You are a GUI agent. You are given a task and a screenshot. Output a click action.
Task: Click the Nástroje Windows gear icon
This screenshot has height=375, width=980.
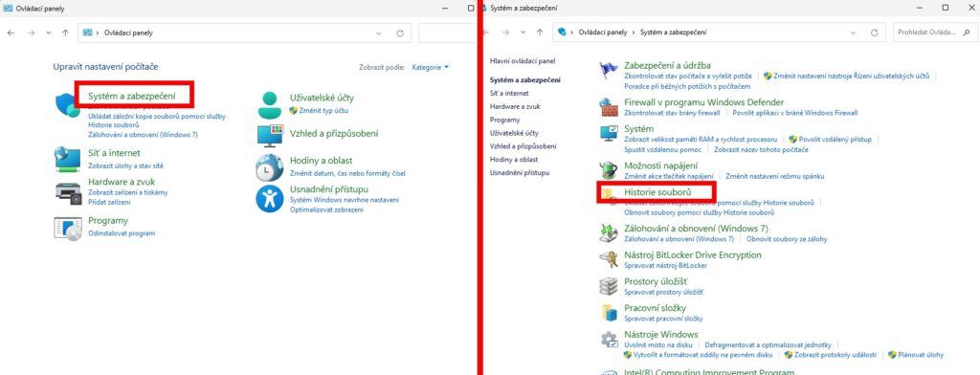pyautogui.click(x=609, y=340)
